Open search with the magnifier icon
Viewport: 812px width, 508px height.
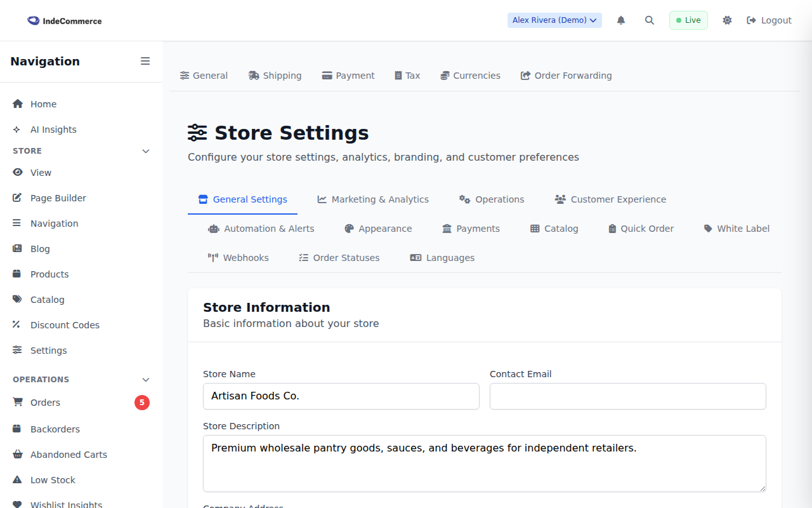click(650, 20)
